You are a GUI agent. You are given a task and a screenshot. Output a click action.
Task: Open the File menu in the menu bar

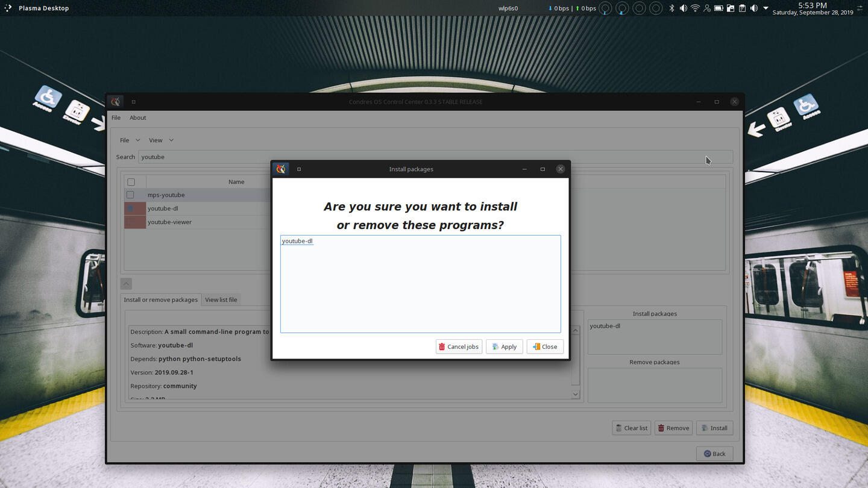[x=116, y=117]
